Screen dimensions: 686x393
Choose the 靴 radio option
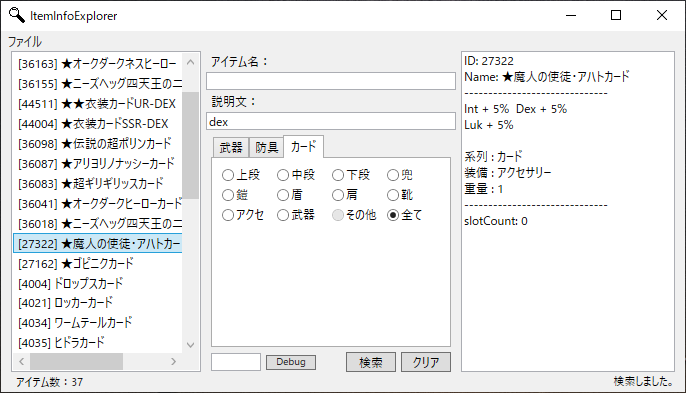[400, 195]
